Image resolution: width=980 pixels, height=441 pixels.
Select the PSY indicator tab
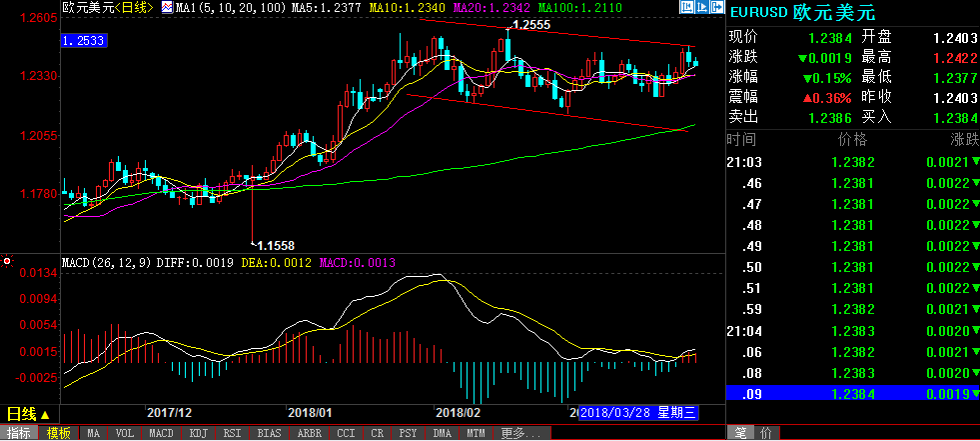click(x=409, y=433)
